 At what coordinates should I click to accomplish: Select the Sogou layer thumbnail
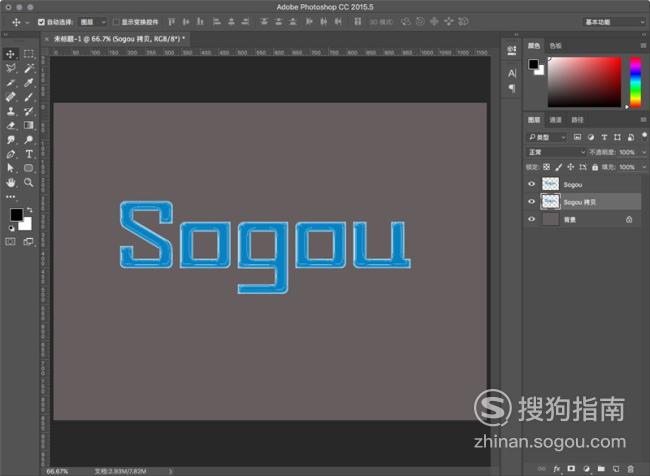point(551,184)
